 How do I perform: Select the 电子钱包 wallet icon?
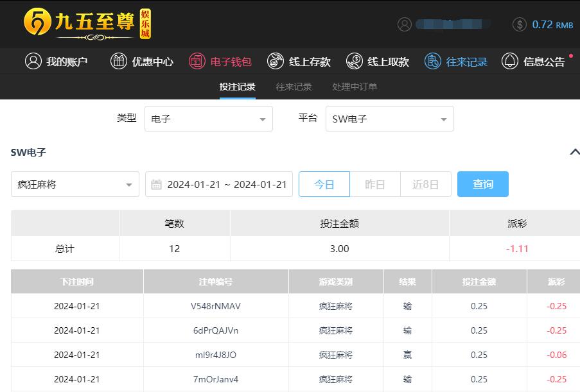tap(197, 62)
